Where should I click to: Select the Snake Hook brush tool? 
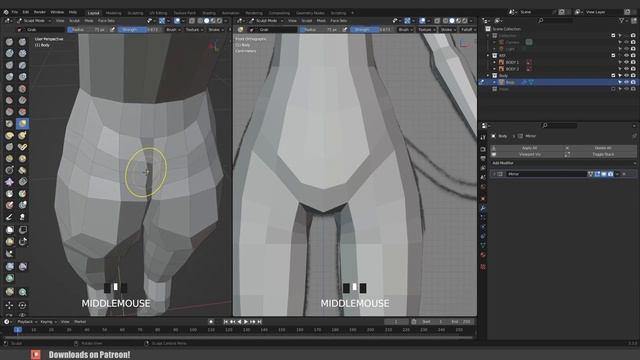click(22, 135)
